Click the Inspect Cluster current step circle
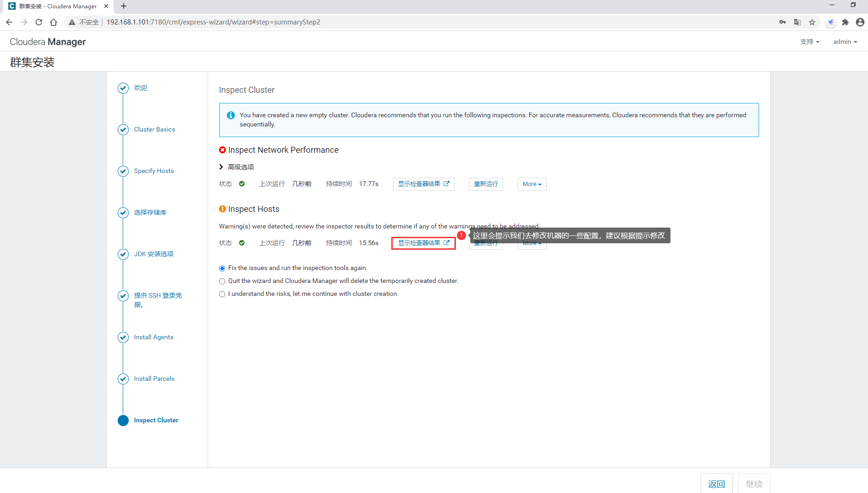Screen dimensions: 868x493 [123, 421]
